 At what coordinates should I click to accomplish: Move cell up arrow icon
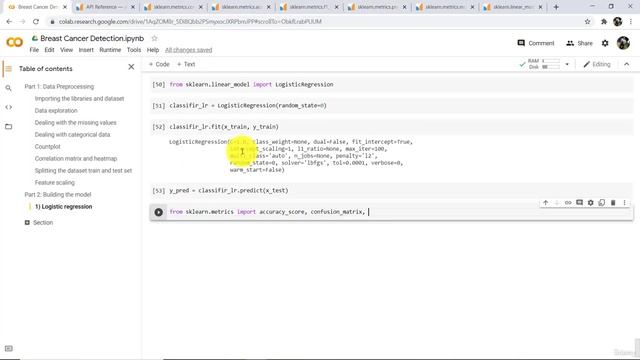(x=545, y=202)
